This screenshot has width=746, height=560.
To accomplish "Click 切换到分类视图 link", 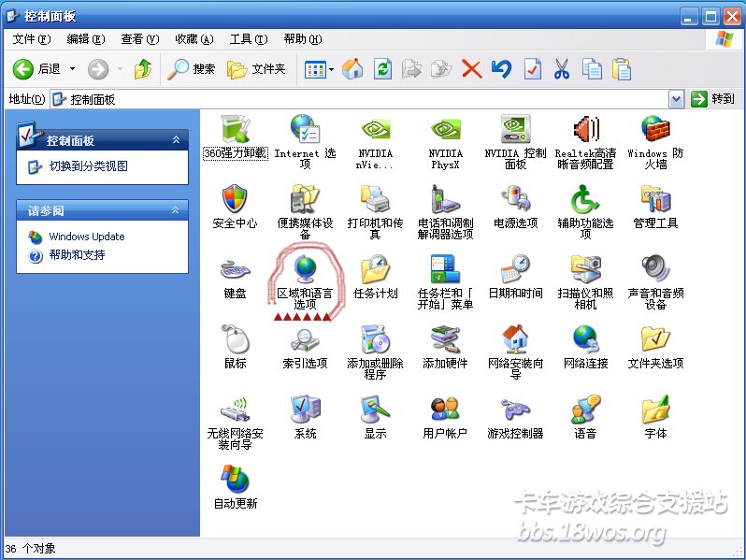I will pyautogui.click(x=89, y=166).
